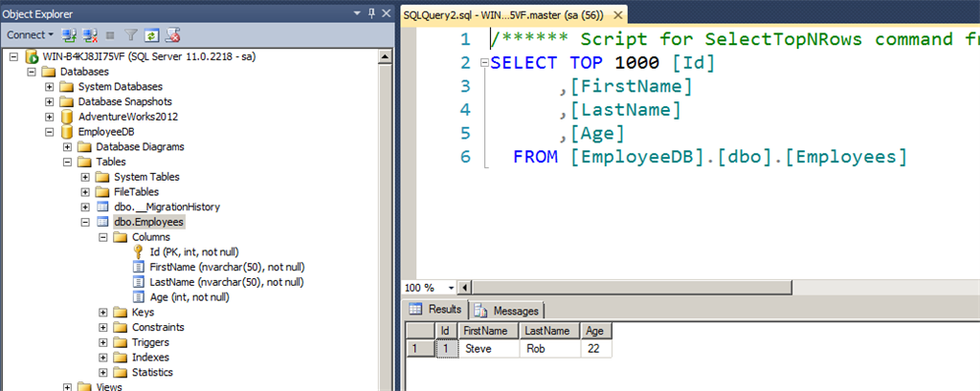The width and height of the screenshot is (980, 391).
Task: Select the Tables folder icon
Action: pos(84,163)
